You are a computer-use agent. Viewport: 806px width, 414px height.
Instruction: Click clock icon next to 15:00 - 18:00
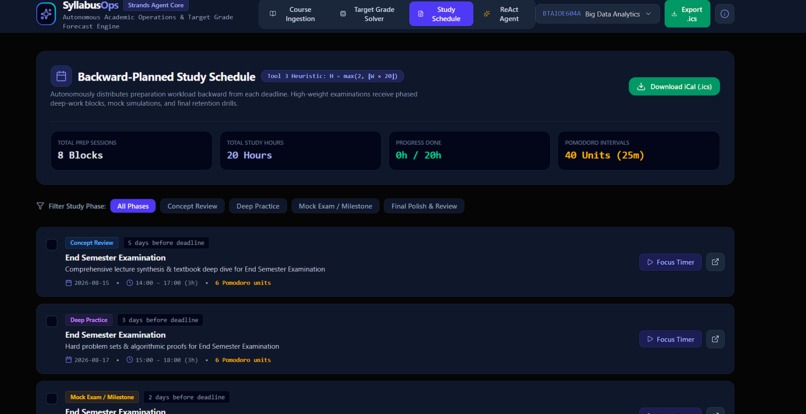click(x=130, y=360)
